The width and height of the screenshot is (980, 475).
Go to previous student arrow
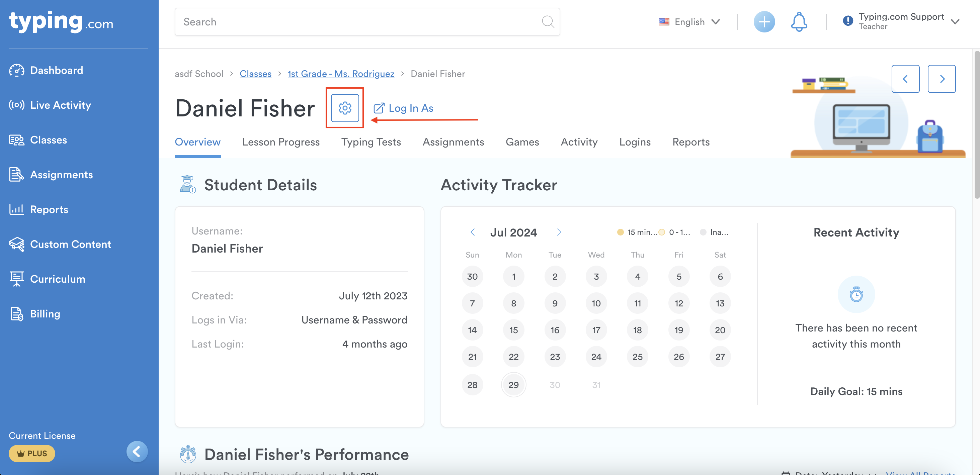[x=905, y=79]
